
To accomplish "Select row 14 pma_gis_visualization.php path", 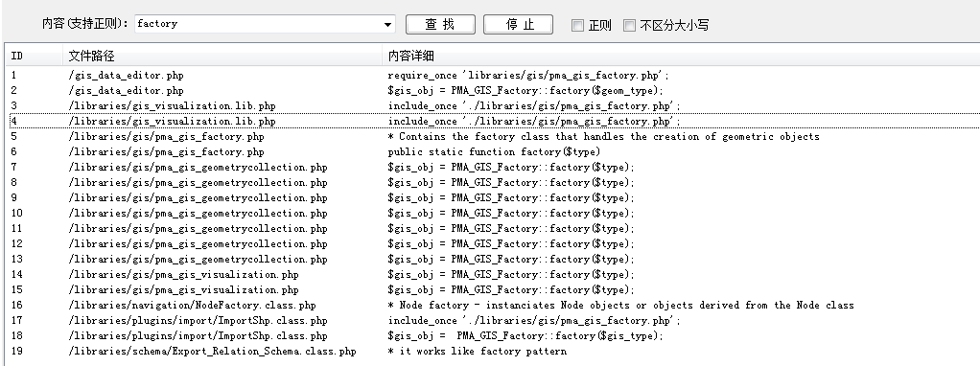I will pyautogui.click(x=184, y=274).
